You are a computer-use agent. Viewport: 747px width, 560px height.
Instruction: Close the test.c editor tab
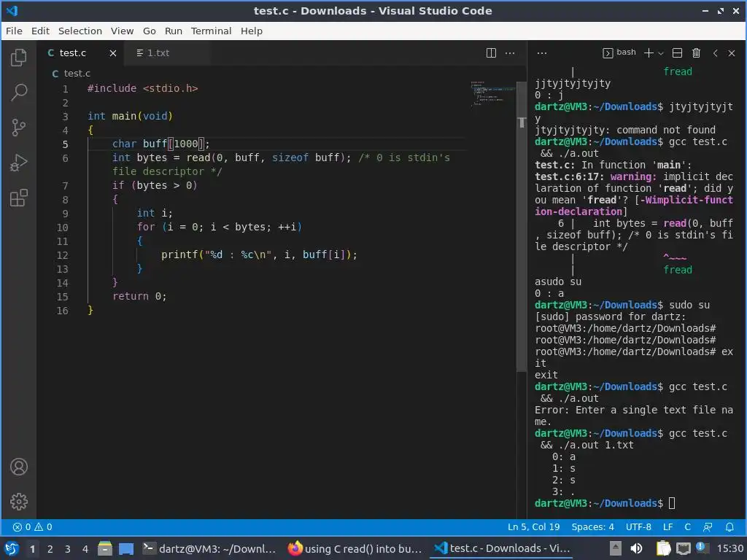(113, 53)
